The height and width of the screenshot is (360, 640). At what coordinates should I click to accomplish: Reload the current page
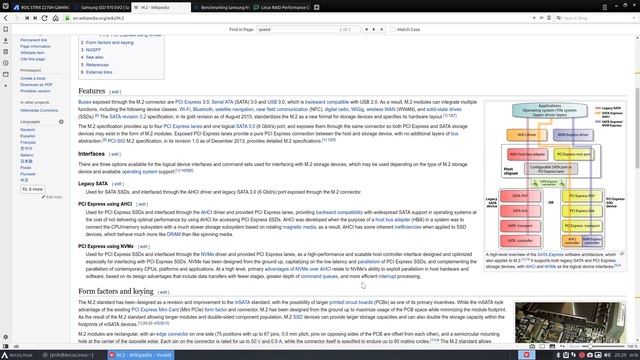tap(45, 18)
